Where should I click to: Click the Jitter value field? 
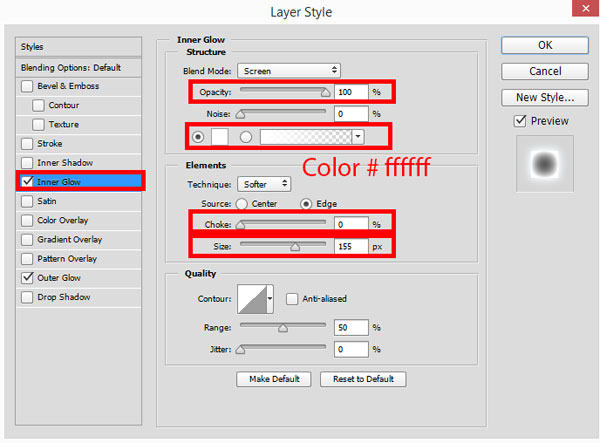click(x=351, y=349)
